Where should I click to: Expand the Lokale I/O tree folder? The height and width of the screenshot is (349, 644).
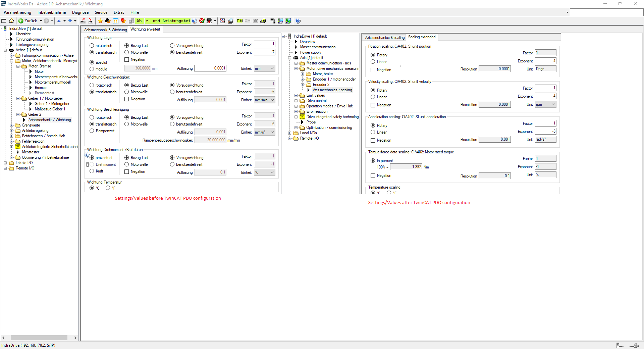click(5, 163)
